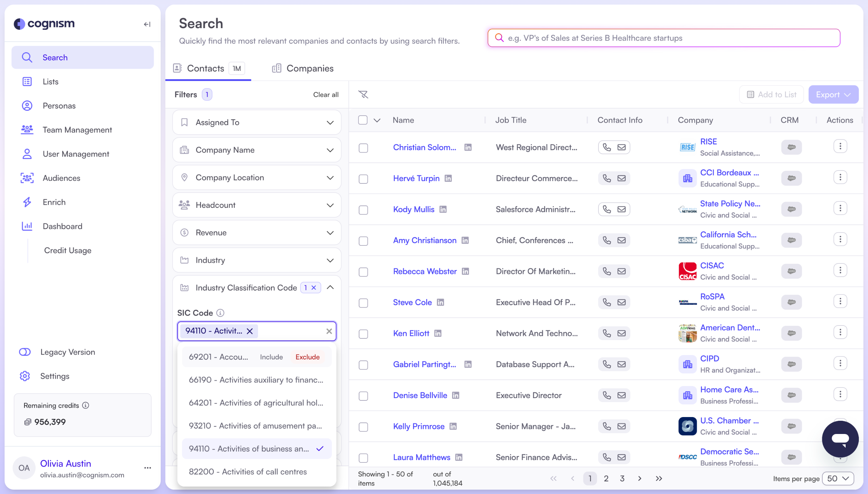868x494 pixels.
Task: Select Amy Christianson's row checkbox
Action: 363,241
